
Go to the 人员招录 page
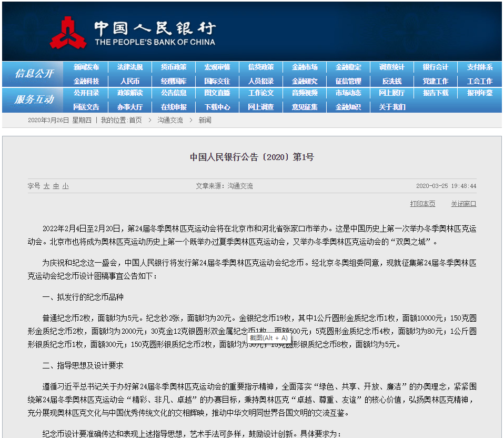261,82
